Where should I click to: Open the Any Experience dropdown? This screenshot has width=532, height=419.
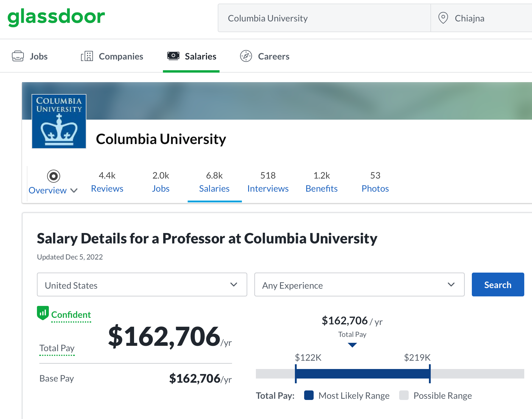(359, 285)
